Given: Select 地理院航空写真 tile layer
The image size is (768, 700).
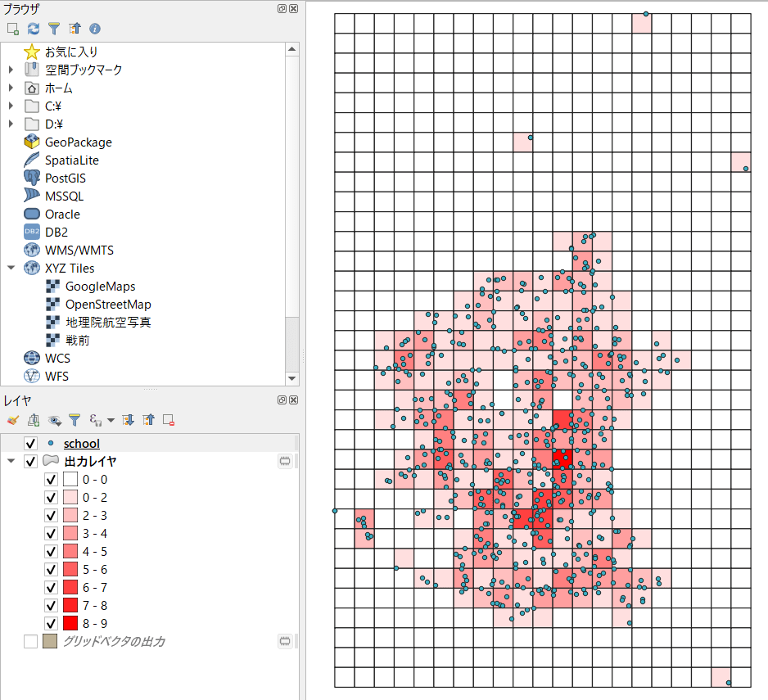Looking at the screenshot, I should tap(108, 323).
